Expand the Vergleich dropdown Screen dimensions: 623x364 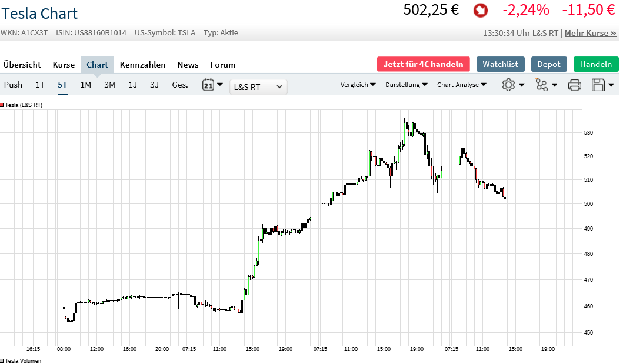pyautogui.click(x=358, y=85)
